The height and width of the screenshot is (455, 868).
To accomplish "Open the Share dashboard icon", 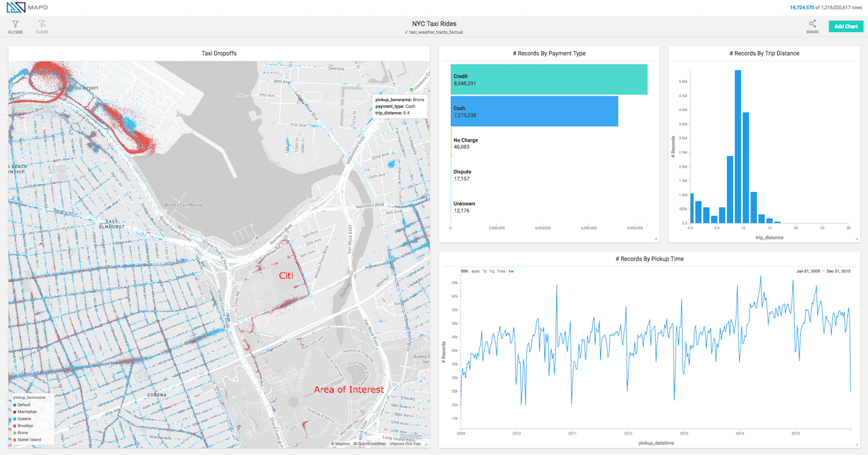I will coord(812,24).
